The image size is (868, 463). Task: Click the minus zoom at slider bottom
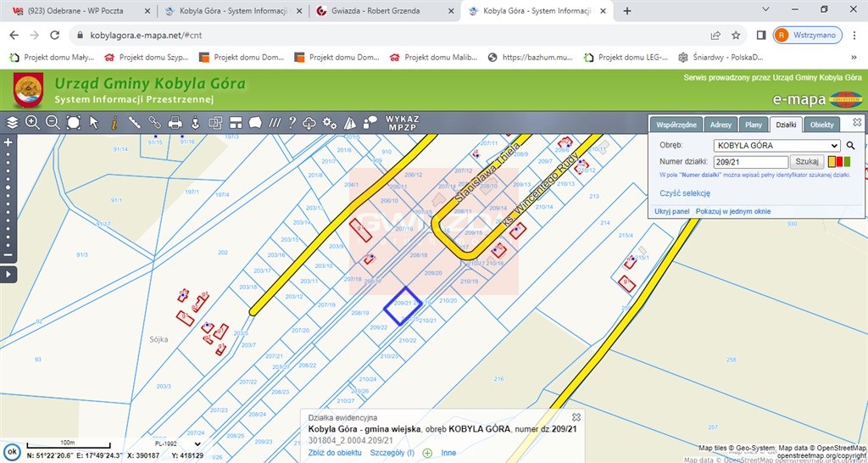[8, 255]
